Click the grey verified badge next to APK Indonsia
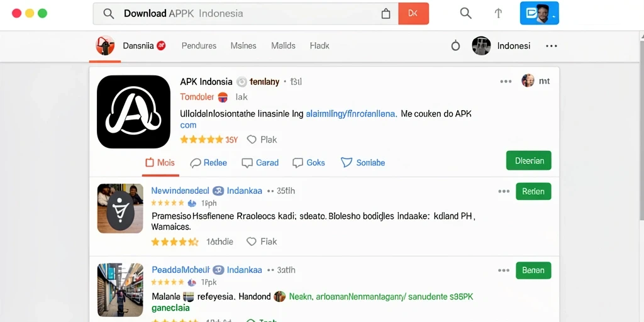Viewport: 644px width, 322px height. 242,82
